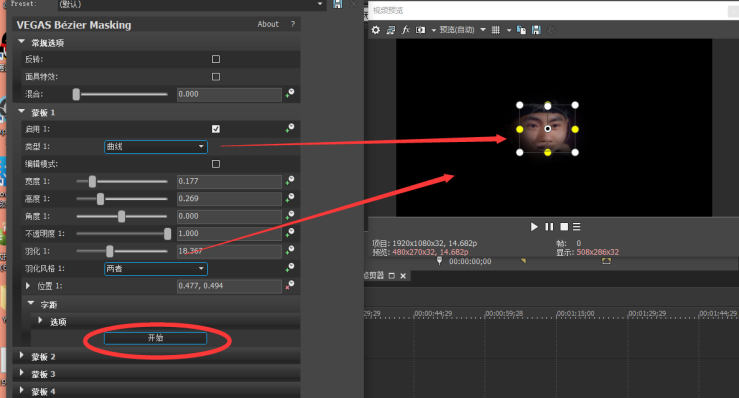Click the 不透明度 1 value field 1.000
The height and width of the screenshot is (398, 739).
229,234
